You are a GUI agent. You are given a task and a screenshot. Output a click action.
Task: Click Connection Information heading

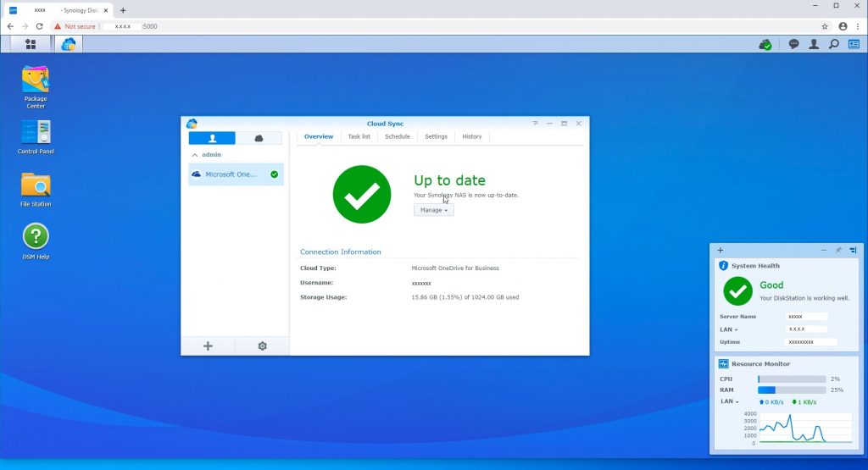tap(341, 252)
